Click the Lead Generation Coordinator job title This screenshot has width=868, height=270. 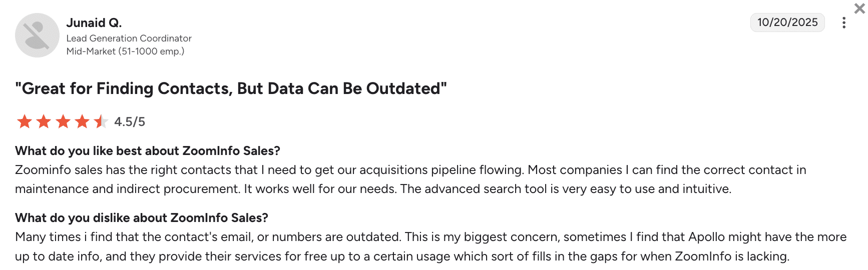(129, 38)
